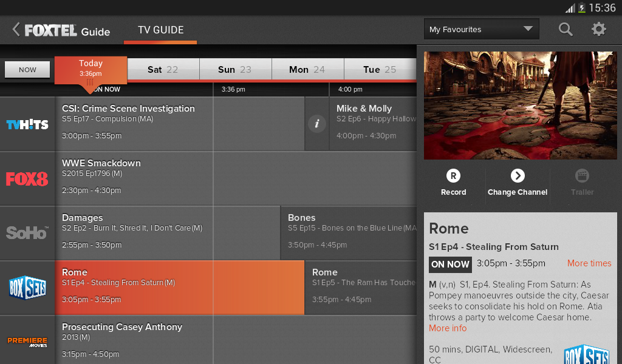Check the signal strength icon
The image size is (622, 364).
570,8
